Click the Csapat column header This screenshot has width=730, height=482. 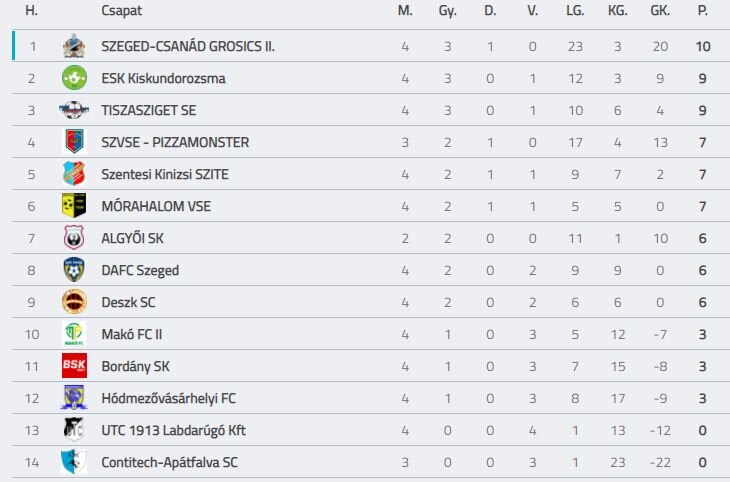coord(122,11)
